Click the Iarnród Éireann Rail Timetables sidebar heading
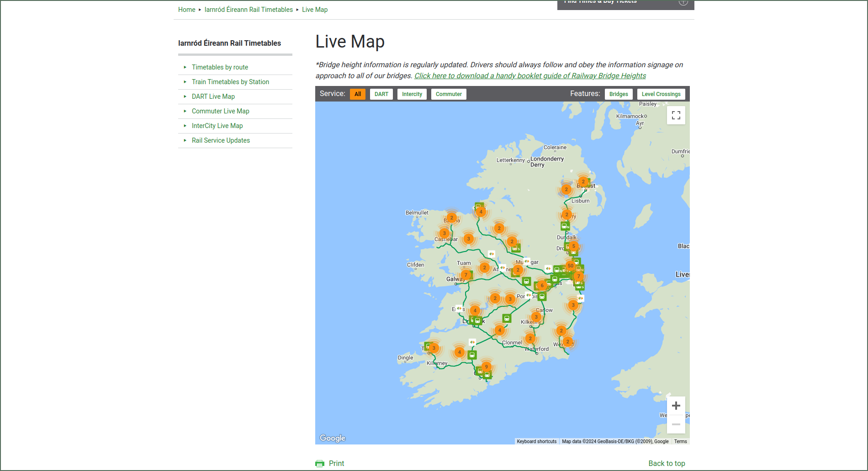The height and width of the screenshot is (471, 868). pyautogui.click(x=229, y=43)
